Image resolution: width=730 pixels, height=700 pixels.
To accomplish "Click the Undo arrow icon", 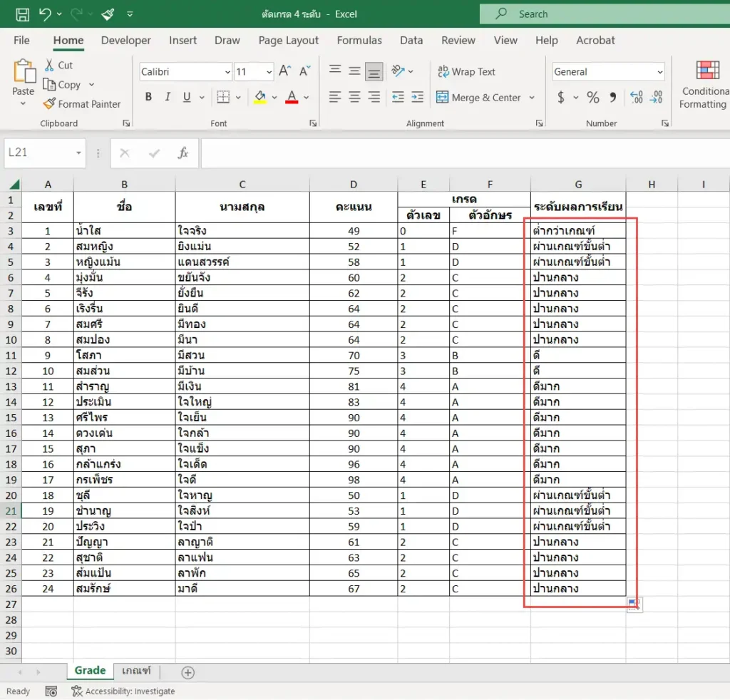I will tap(45, 14).
